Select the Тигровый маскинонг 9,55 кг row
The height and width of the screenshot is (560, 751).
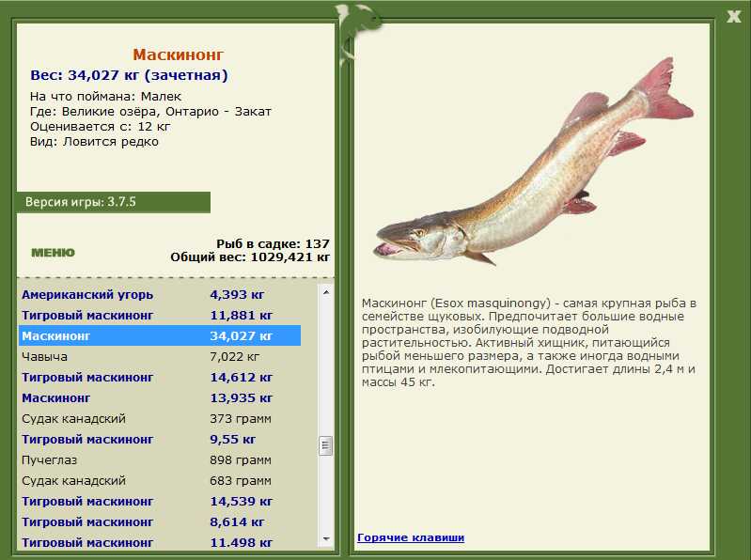pyautogui.click(x=160, y=440)
